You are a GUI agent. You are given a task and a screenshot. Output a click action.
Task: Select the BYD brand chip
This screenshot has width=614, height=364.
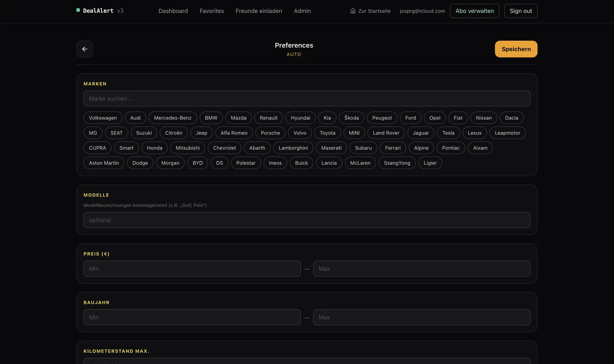[198, 163]
